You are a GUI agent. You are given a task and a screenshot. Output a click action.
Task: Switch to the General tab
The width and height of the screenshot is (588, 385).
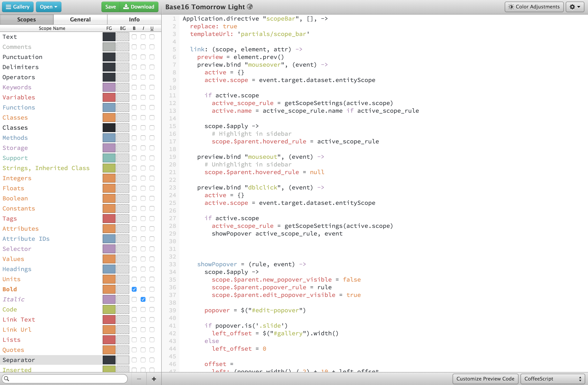[80, 19]
